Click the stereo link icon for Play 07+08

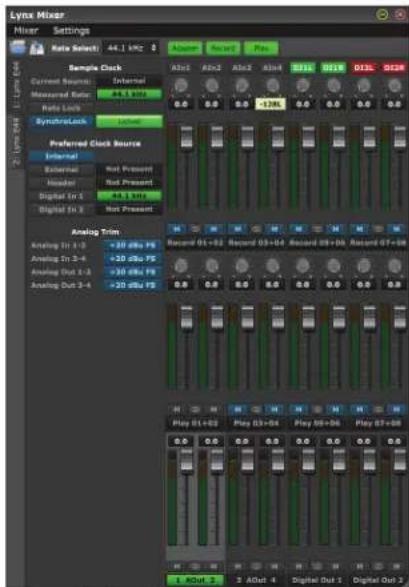click(x=378, y=409)
